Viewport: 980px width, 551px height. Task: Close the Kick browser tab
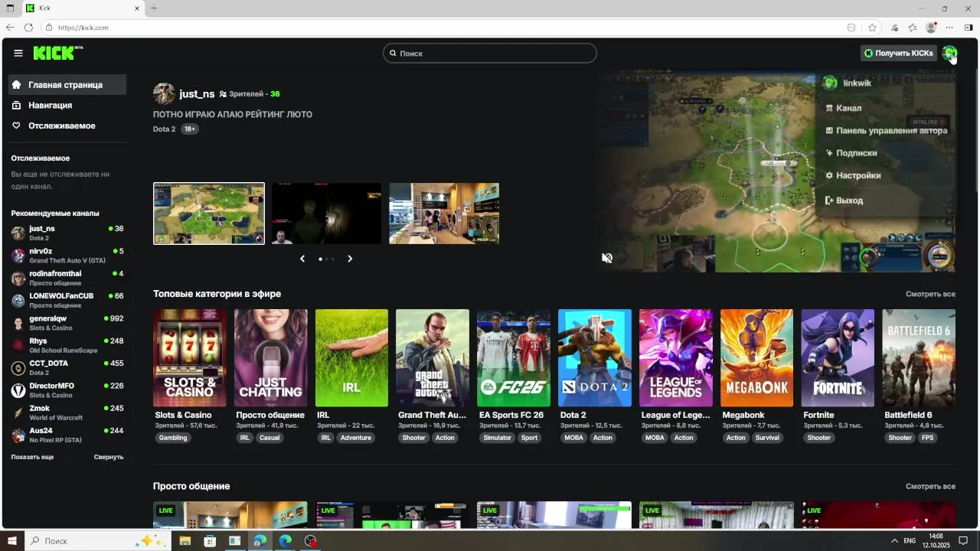click(x=138, y=8)
